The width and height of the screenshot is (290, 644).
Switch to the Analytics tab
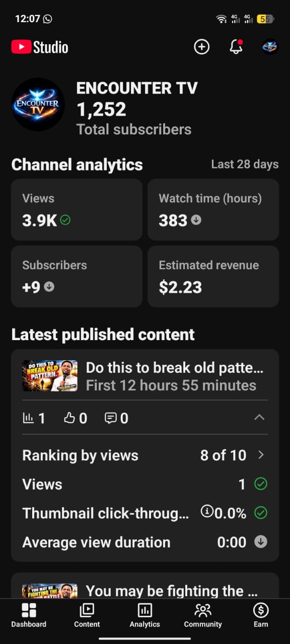point(145,616)
